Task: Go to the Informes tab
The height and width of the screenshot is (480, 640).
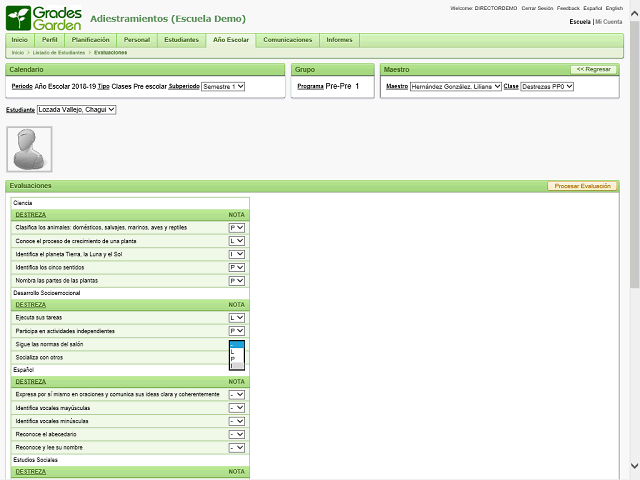Action: pos(339,40)
